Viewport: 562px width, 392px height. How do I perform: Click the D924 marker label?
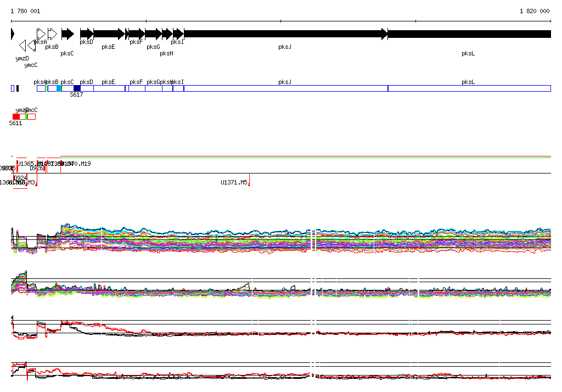20,178
